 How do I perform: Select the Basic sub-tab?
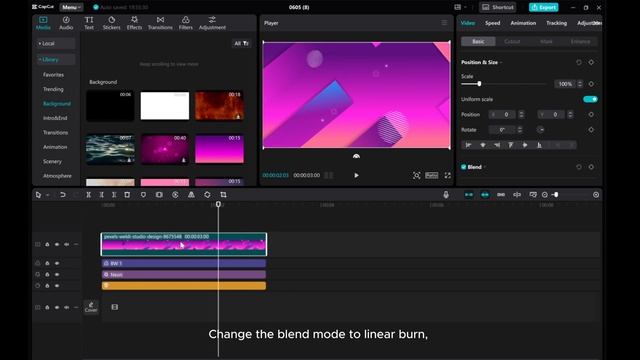[478, 42]
